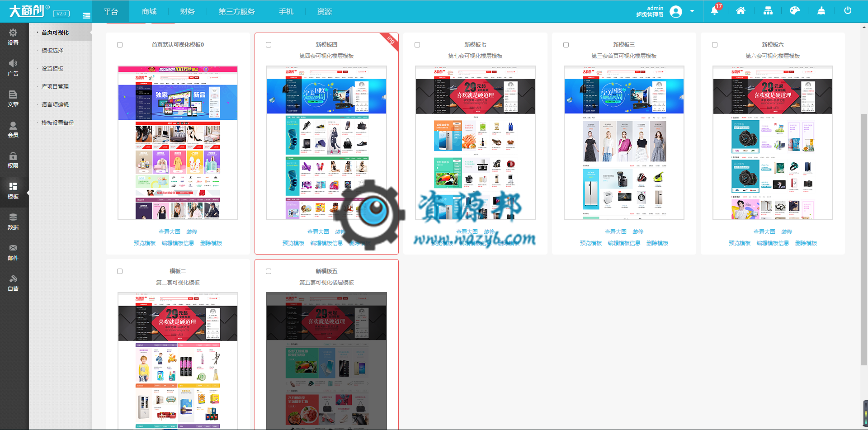The image size is (868, 430).
Task: Click 查看大图 under 新模板六
Action: pos(764,232)
